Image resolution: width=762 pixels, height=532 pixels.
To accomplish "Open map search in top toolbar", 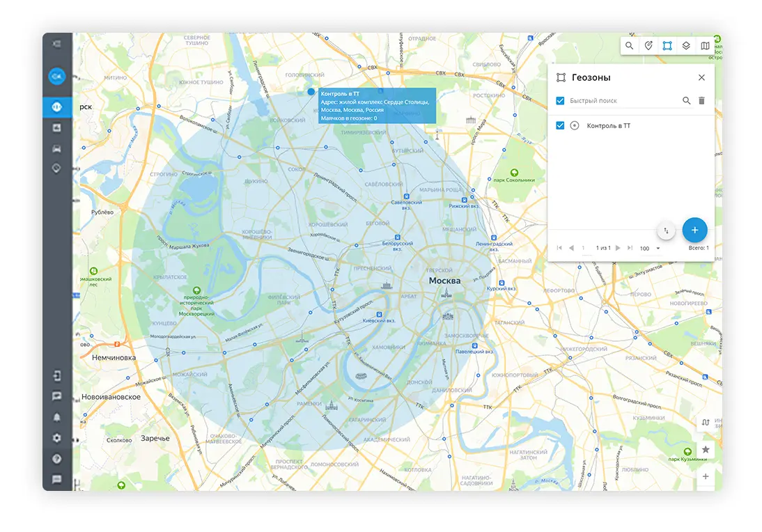I will click(629, 46).
